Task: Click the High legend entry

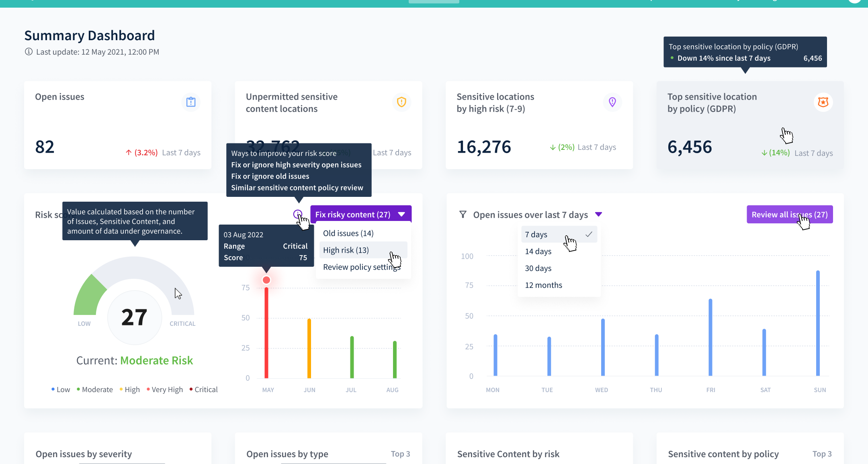Action: pyautogui.click(x=130, y=390)
